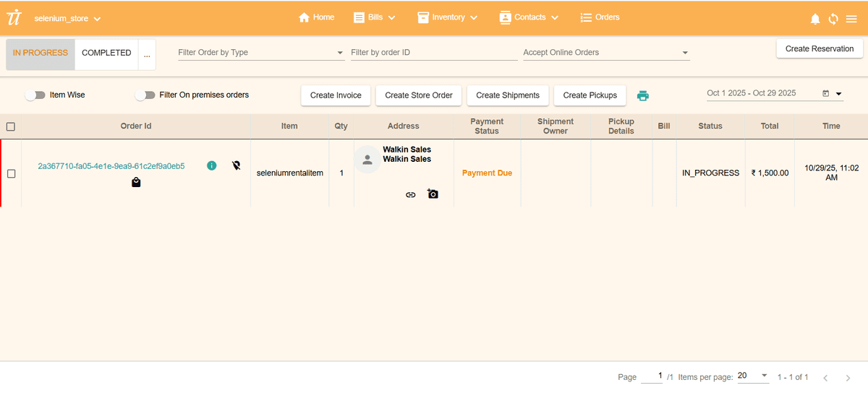Click the add photo camera icon

pos(433,194)
